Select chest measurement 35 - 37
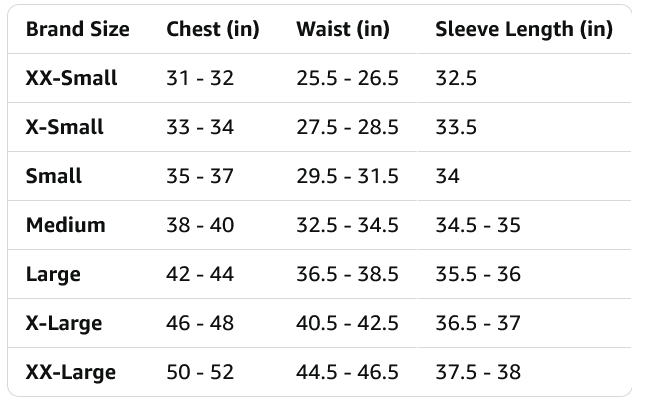This screenshot has width=645, height=405. [x=200, y=176]
